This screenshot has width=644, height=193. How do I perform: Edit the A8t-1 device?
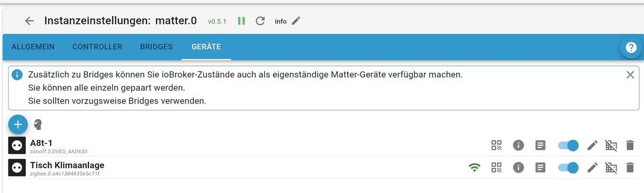click(x=592, y=145)
